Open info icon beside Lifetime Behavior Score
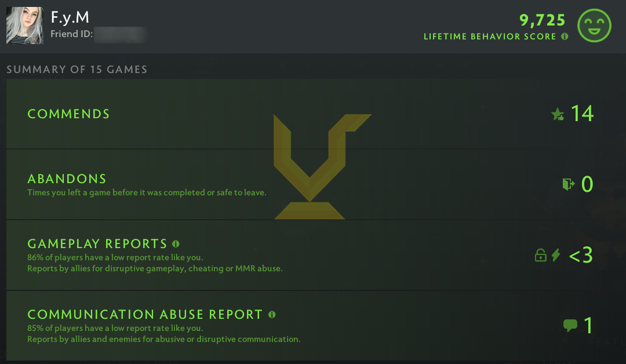Viewport: 626px width, 364px height. pos(564,37)
